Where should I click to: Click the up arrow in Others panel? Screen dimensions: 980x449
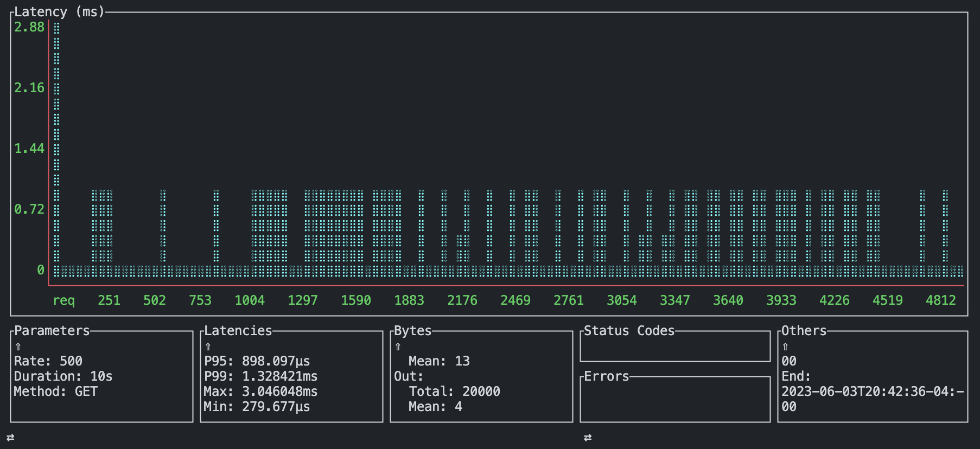click(x=785, y=347)
